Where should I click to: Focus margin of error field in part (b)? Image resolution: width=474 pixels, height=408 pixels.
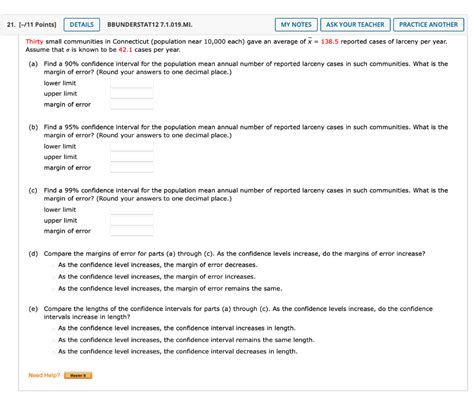pyautogui.click(x=132, y=168)
